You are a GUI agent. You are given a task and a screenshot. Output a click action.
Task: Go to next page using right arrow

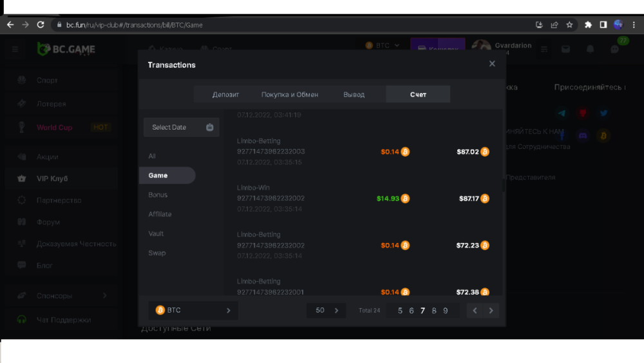pos(491,311)
